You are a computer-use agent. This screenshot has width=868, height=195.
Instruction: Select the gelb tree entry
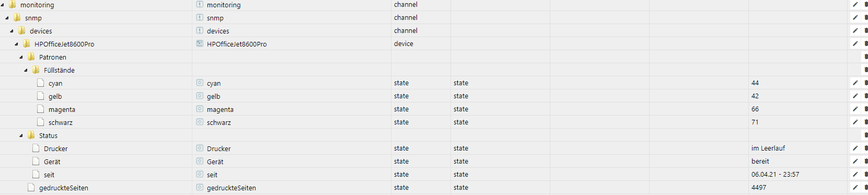point(55,96)
